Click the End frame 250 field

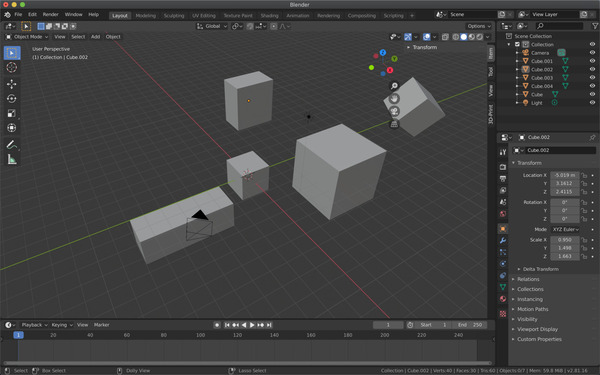470,325
